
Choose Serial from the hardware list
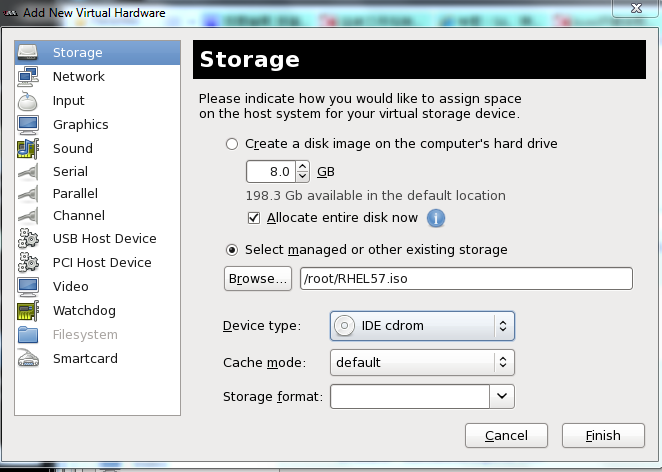(x=98, y=171)
